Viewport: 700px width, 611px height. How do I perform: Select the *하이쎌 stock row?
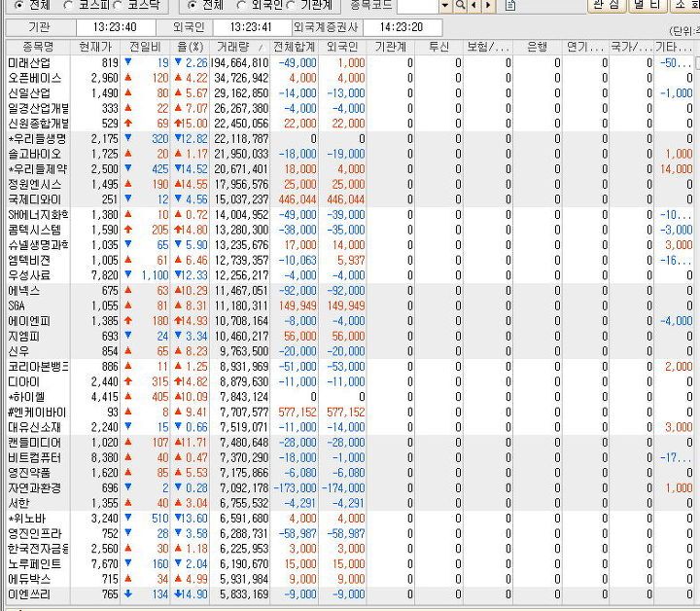351,397
